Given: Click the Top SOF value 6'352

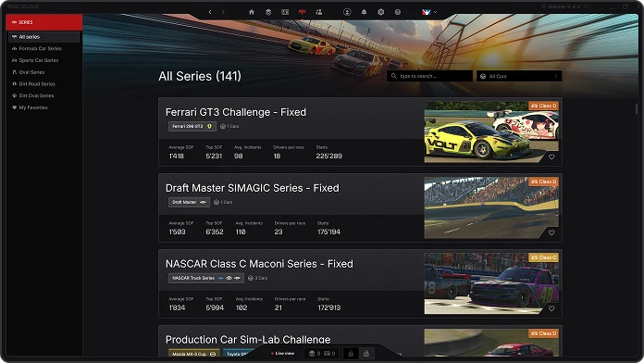Looking at the screenshot, I should pyautogui.click(x=215, y=232).
